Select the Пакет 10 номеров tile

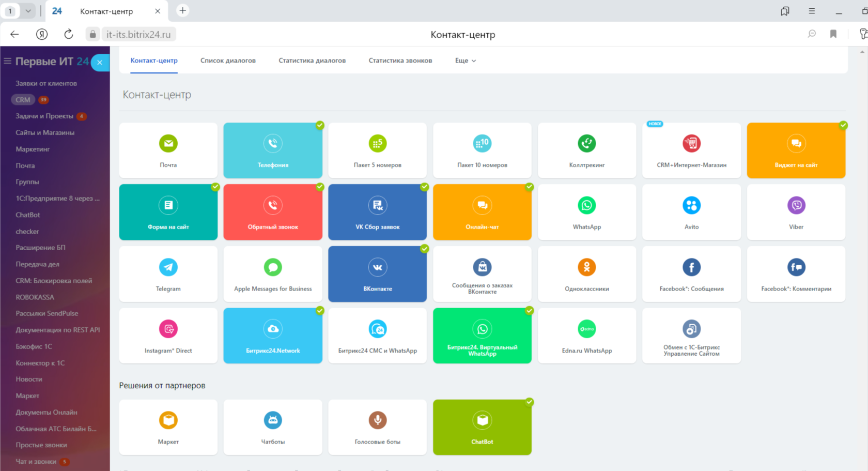pos(482,150)
